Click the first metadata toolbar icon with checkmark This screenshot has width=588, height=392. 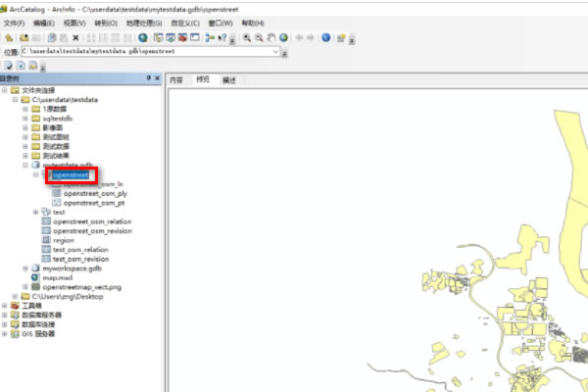(x=8, y=66)
